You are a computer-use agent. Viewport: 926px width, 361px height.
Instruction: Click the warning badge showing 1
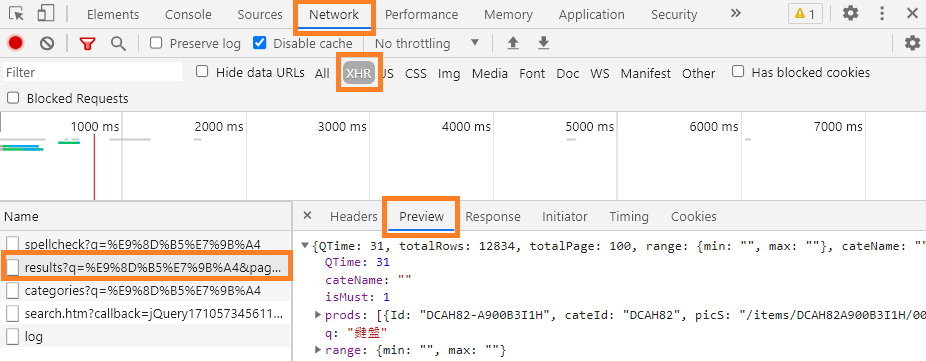point(805,14)
